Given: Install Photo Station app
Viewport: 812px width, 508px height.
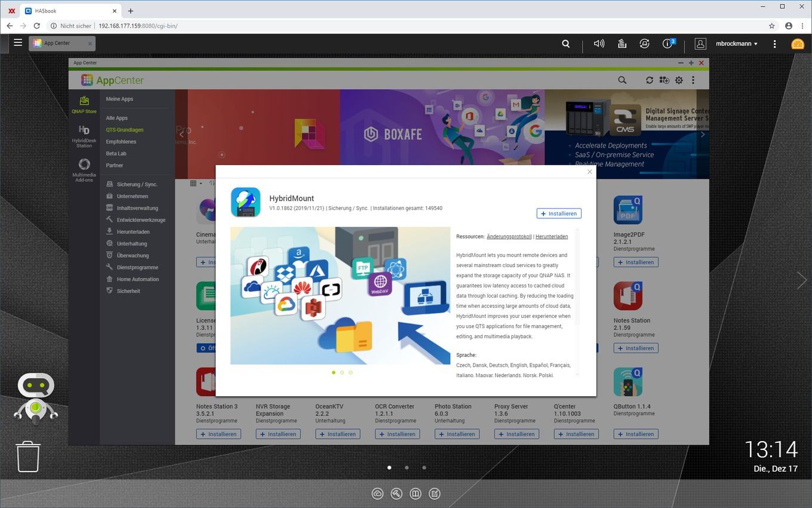Looking at the screenshot, I should [457, 434].
